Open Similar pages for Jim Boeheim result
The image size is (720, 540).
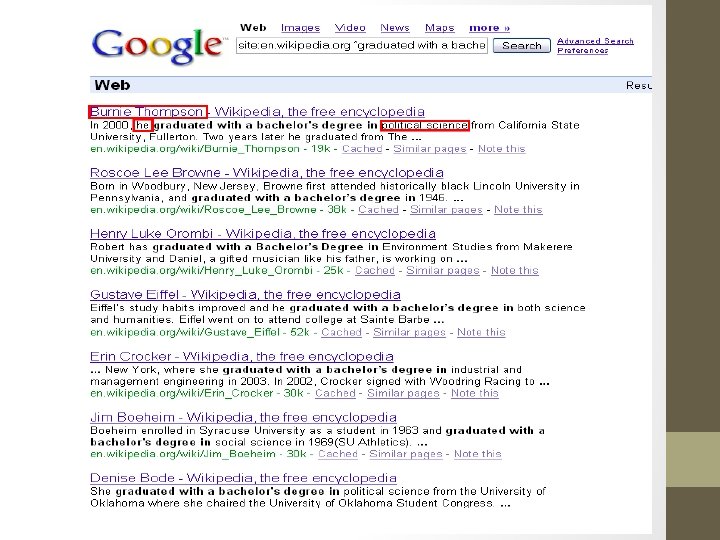tap(406, 454)
